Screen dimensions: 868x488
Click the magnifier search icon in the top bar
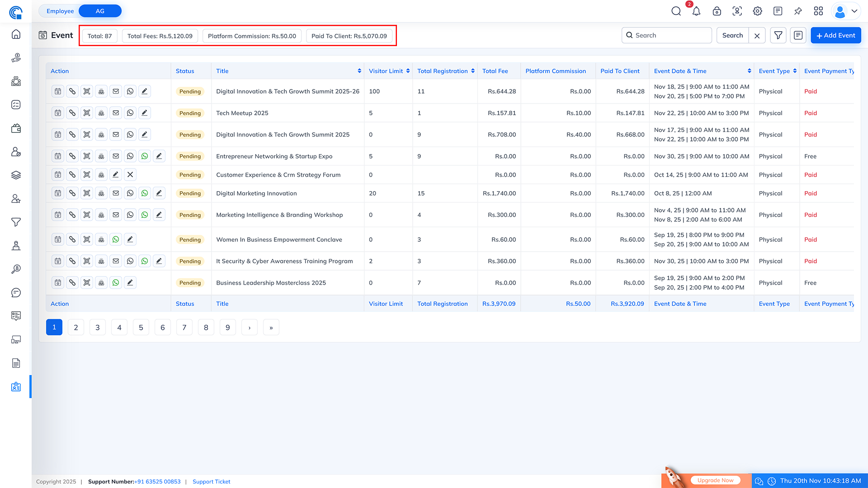pyautogui.click(x=676, y=11)
